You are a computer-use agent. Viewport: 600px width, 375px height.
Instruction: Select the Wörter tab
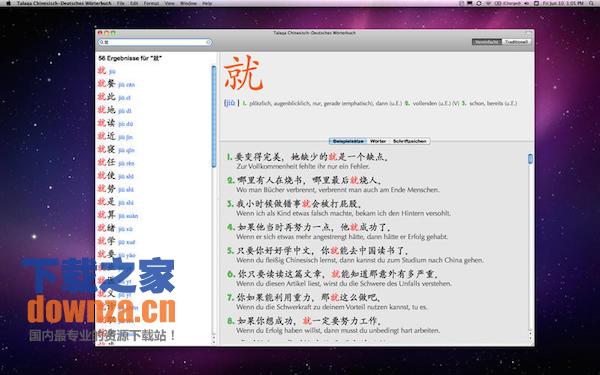[378, 141]
